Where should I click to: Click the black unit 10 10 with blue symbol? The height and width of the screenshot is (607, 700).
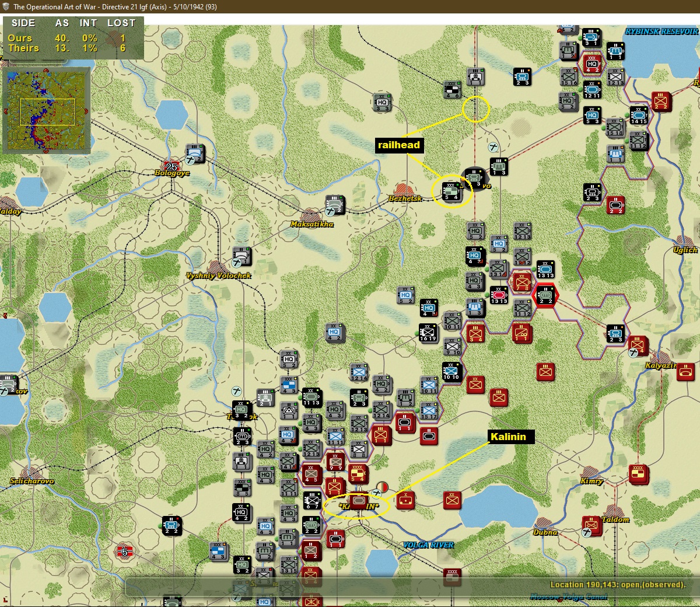(x=451, y=371)
